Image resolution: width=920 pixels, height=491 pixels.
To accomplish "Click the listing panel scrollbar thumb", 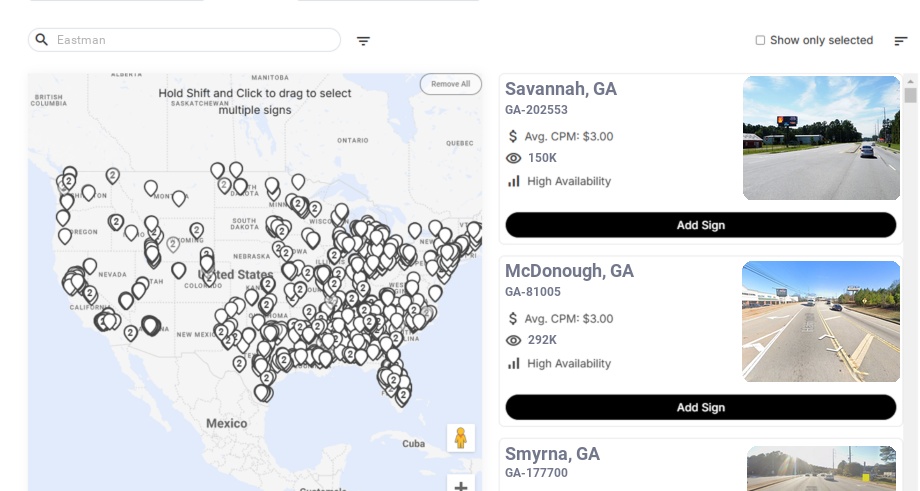I will pyautogui.click(x=910, y=95).
